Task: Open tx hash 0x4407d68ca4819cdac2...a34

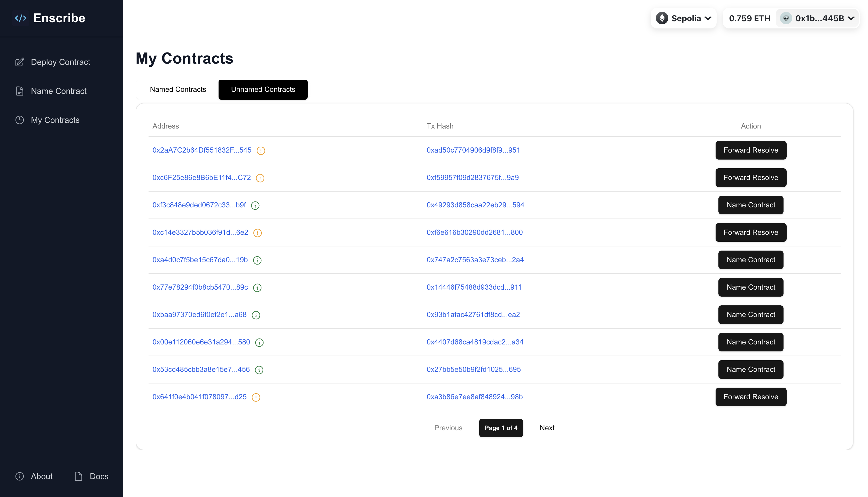Action: click(x=475, y=342)
